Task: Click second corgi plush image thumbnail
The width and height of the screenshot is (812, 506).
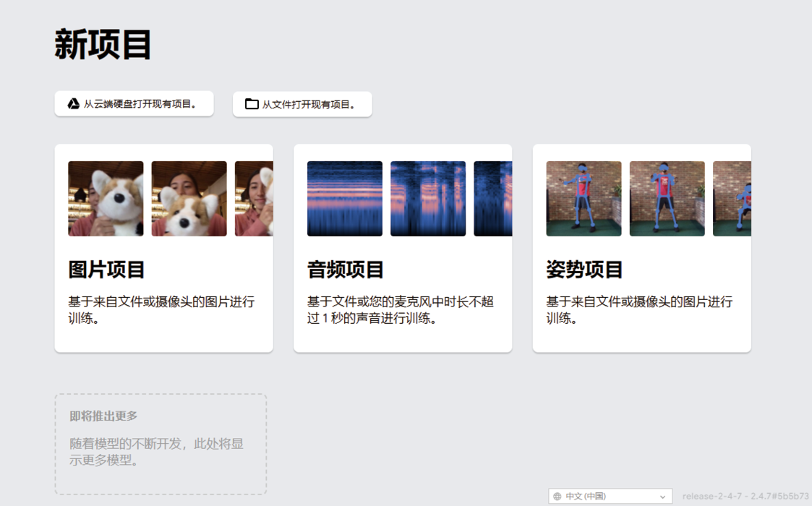Action: click(x=189, y=199)
